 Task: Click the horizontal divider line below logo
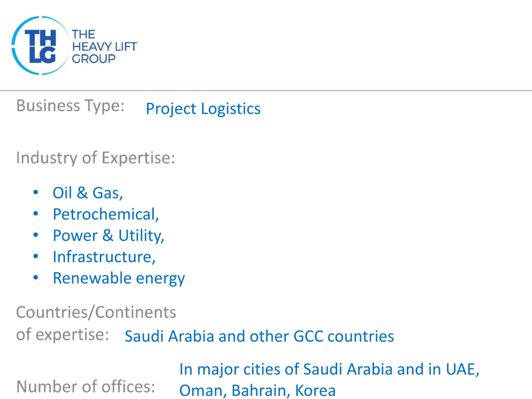point(266,91)
